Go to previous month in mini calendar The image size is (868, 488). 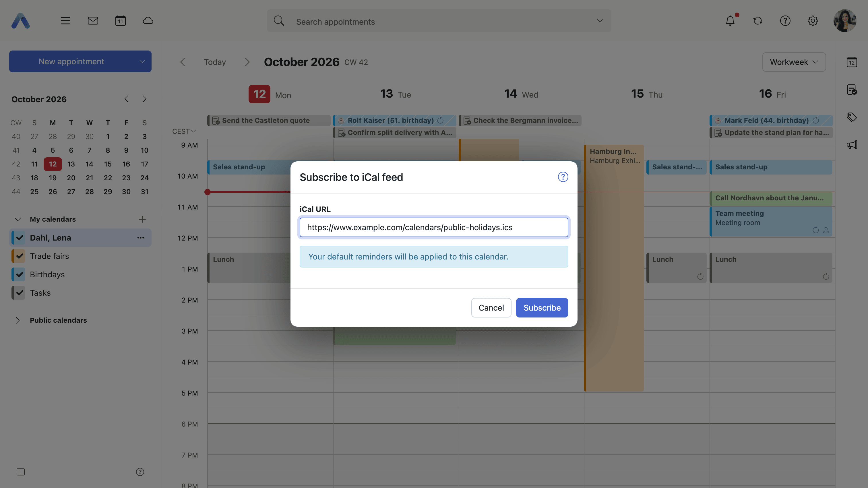click(x=126, y=99)
